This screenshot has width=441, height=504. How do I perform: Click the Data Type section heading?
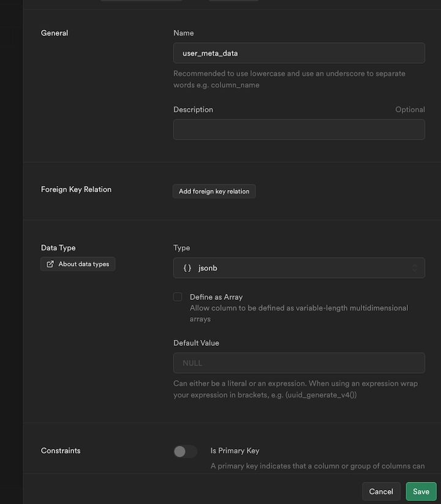point(58,247)
